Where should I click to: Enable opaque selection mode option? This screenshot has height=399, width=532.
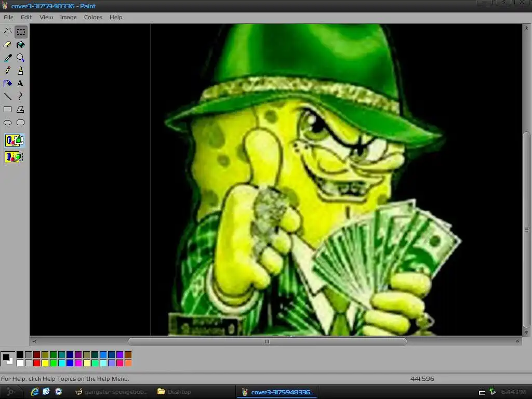click(14, 140)
